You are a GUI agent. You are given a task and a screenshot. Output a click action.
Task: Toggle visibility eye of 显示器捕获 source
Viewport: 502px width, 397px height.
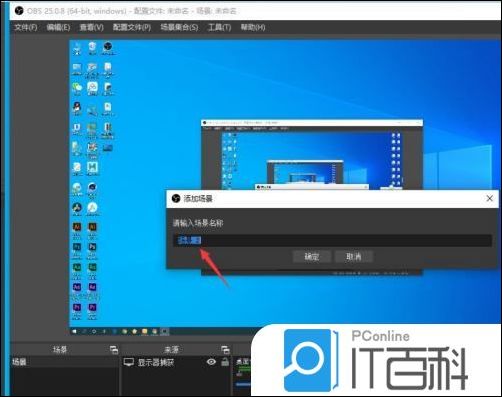211,362
